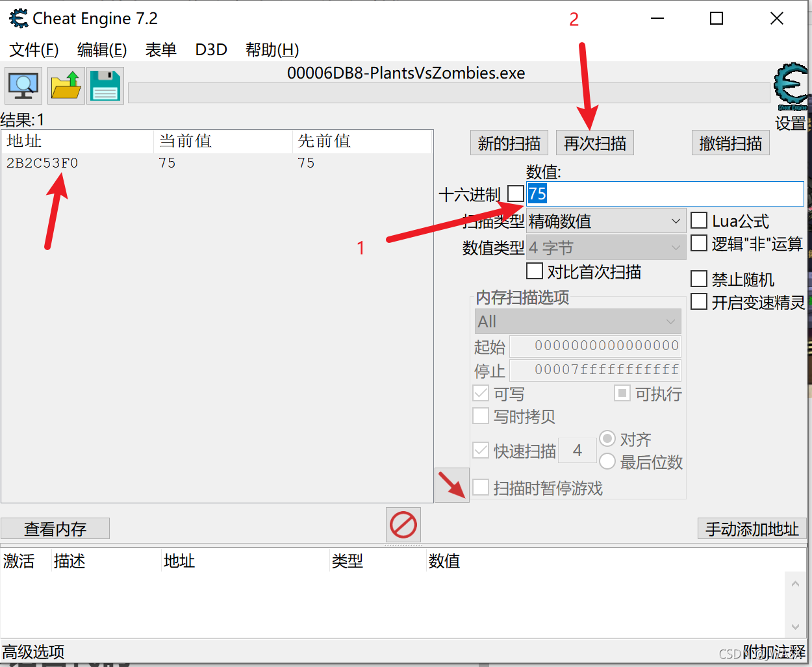Toggle the 禁止随机 checkbox
The height and width of the screenshot is (667, 812).
tap(699, 279)
